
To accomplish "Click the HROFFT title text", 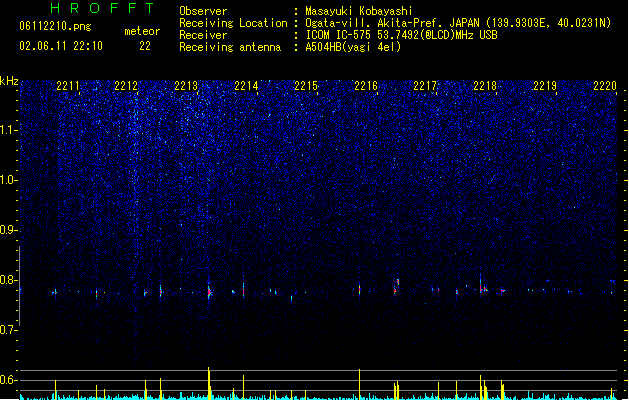I will (x=102, y=8).
